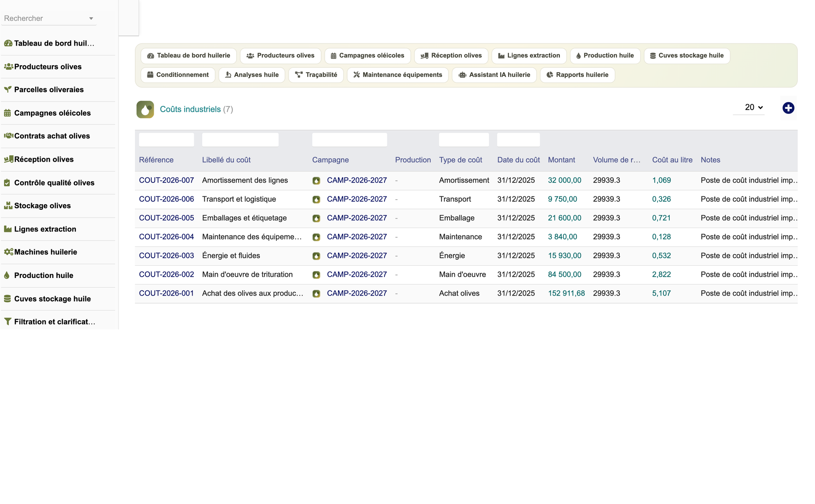
Task: Open Cuves stockage huile top tab
Action: click(687, 56)
